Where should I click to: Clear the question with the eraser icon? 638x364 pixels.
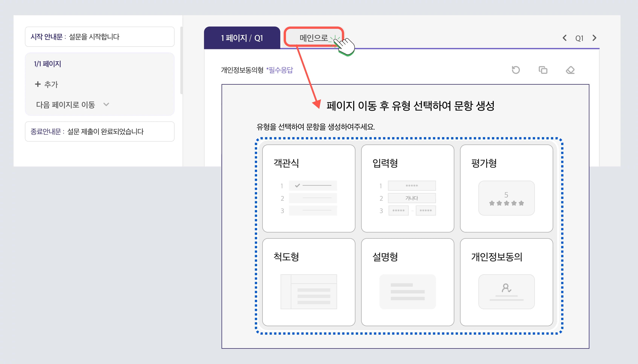[x=570, y=70]
